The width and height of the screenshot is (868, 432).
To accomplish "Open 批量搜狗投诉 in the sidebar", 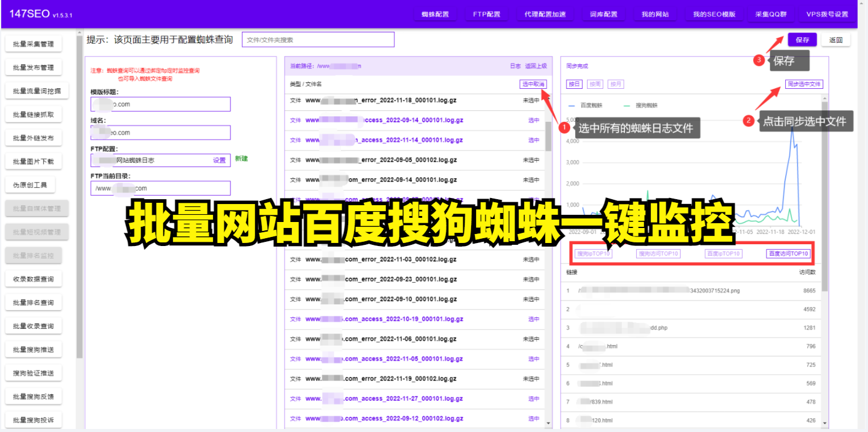I will tap(33, 420).
